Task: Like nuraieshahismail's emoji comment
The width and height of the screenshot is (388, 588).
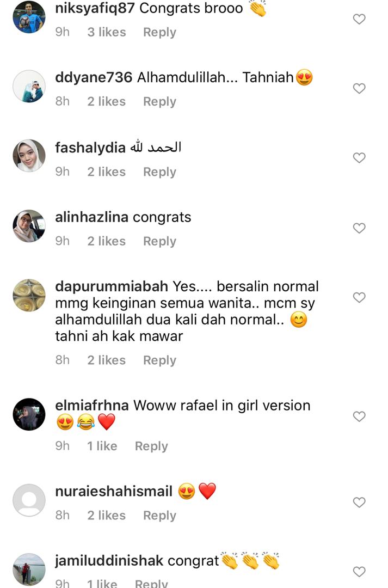Action: click(x=359, y=502)
